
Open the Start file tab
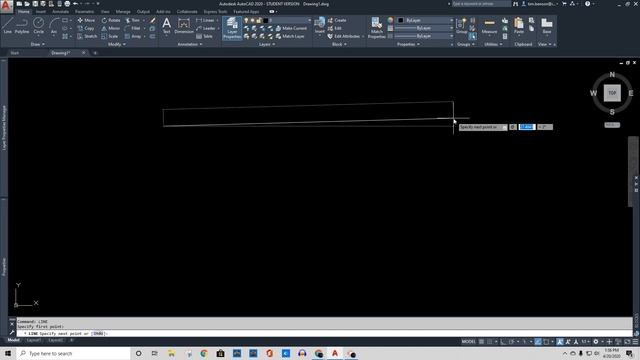[x=15, y=53]
